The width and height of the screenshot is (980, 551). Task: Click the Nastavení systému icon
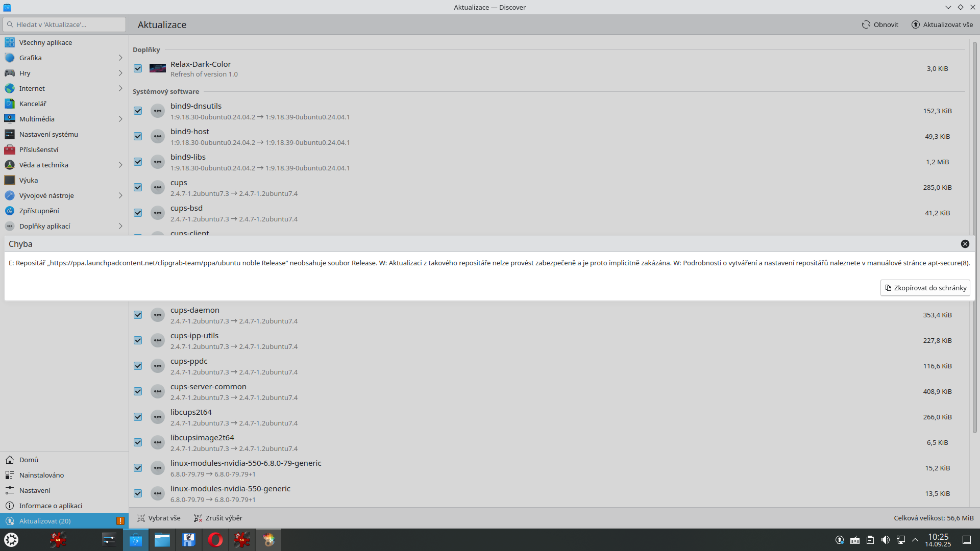10,134
